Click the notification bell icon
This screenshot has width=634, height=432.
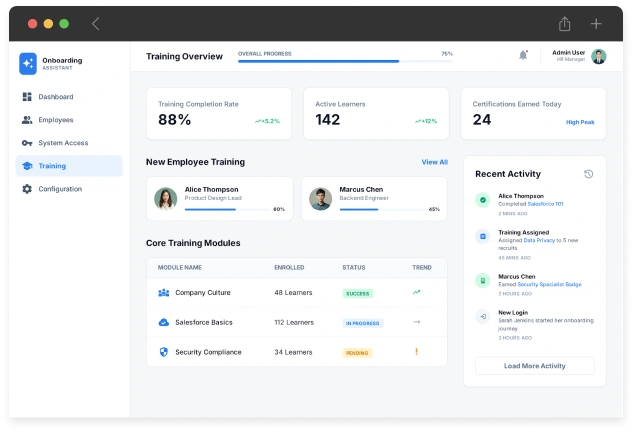(523, 55)
